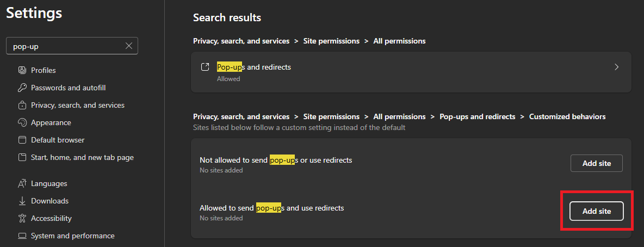
Task: Click the Profiles icon in the sidebar
Action: coord(22,70)
